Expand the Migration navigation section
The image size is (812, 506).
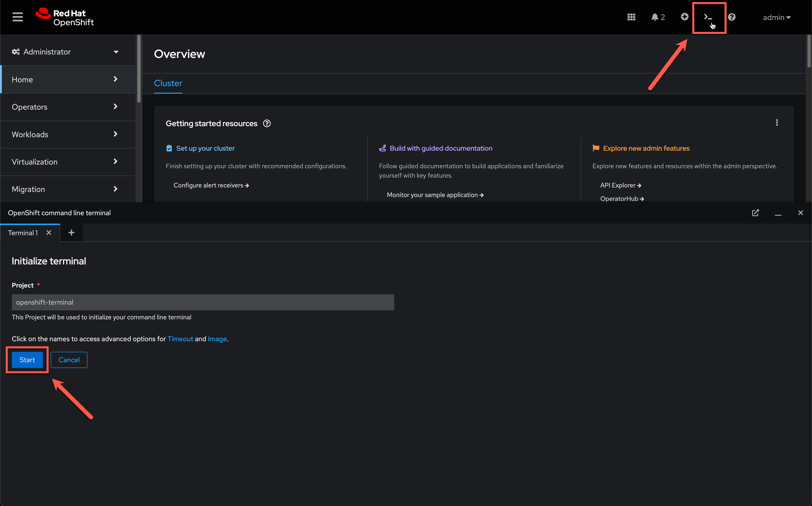tap(68, 189)
